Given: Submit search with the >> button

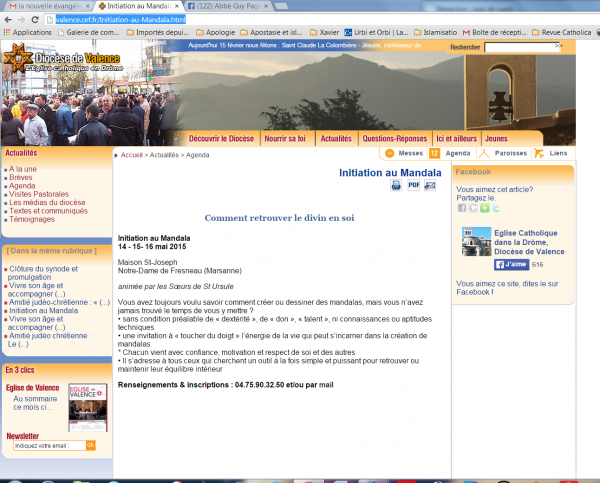Looking at the screenshot, I should [x=559, y=46].
